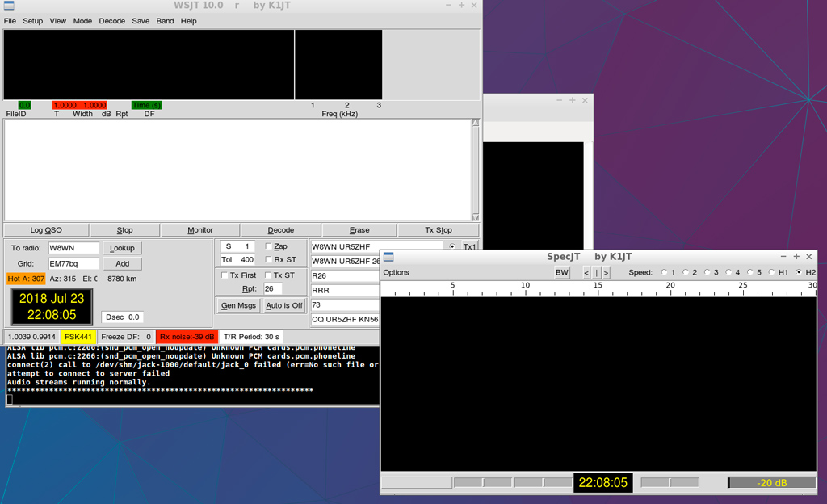
Task: Open the Band menu
Action: [165, 21]
